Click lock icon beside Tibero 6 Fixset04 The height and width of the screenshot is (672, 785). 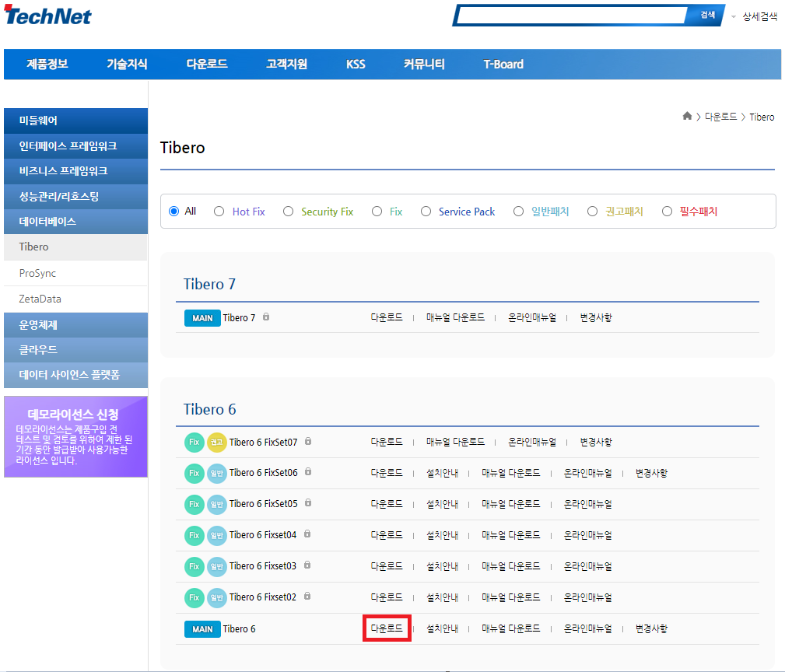pos(307,534)
